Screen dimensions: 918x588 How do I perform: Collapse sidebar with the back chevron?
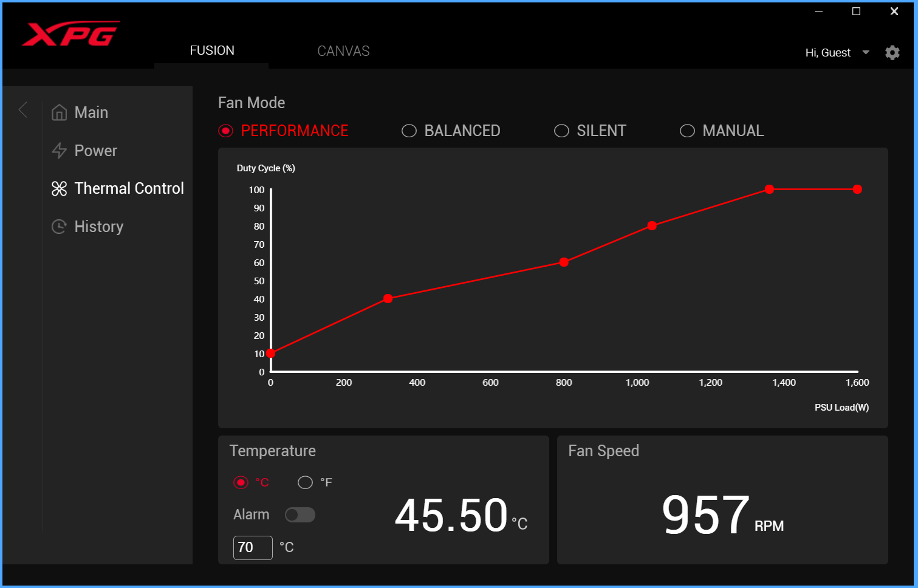pos(23,110)
